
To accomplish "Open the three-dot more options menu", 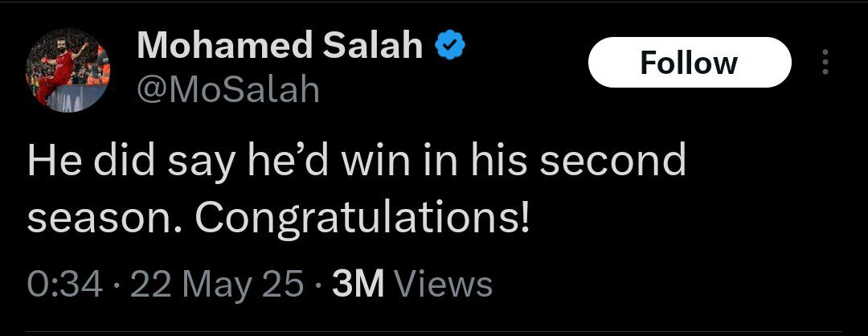I will [x=825, y=63].
